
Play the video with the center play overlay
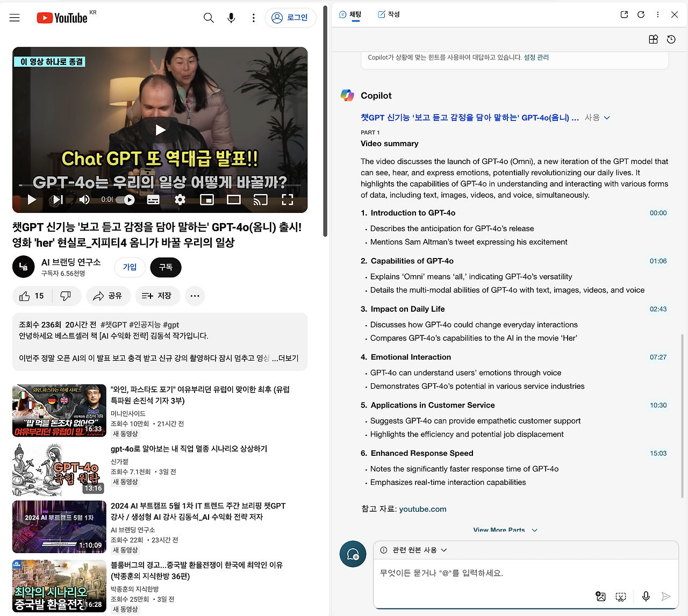[160, 130]
